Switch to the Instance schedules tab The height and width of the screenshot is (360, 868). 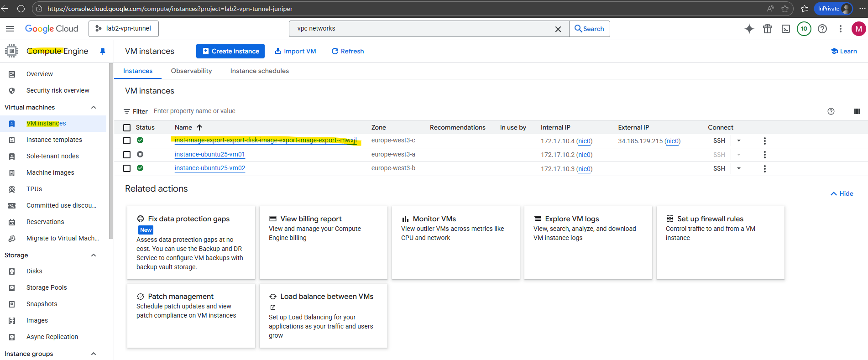pos(260,71)
